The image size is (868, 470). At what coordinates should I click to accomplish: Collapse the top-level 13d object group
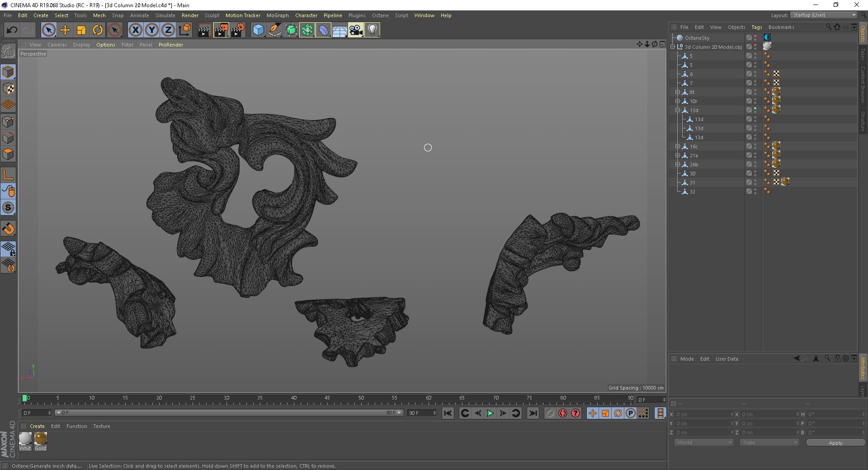tap(678, 110)
